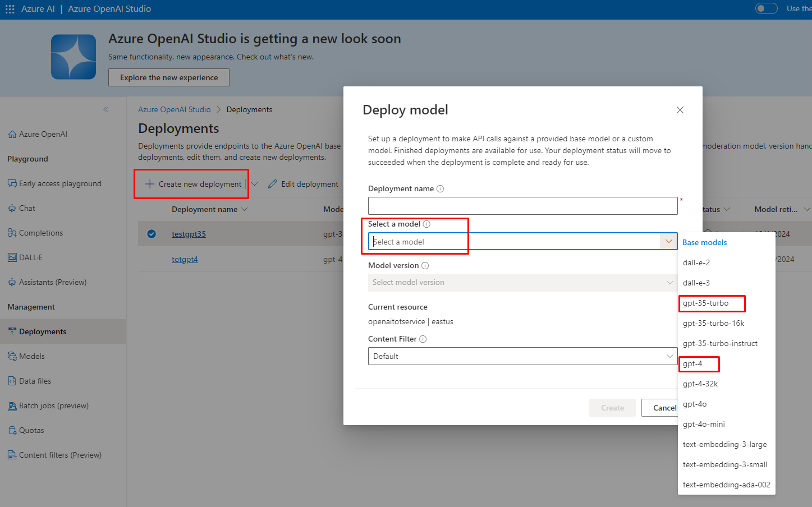
Task: Expand arrow next to Create new deployment
Action: [x=254, y=184]
